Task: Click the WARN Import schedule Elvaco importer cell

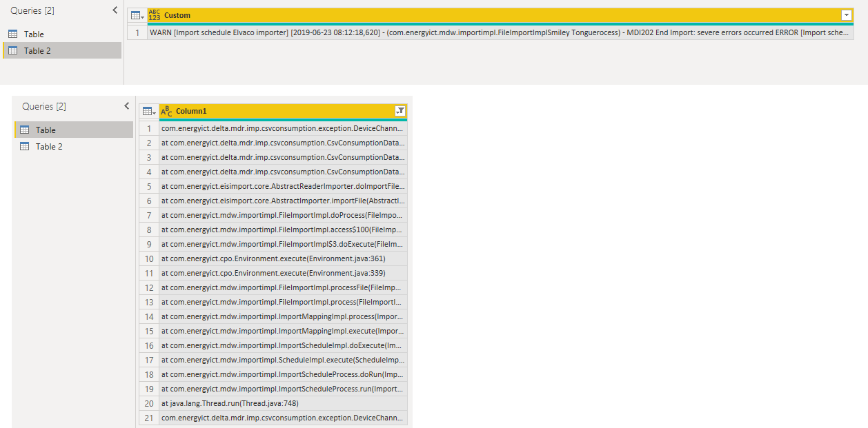Action: coord(500,32)
